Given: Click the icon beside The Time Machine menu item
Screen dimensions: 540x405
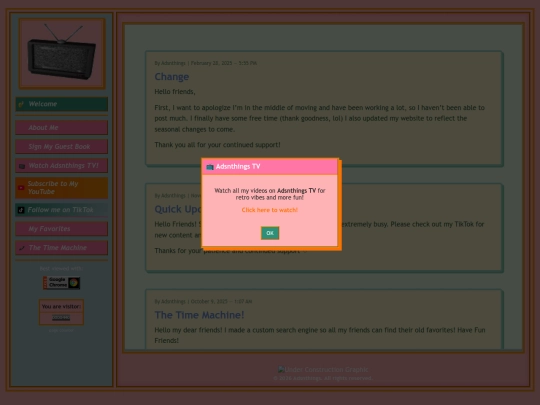Looking at the screenshot, I should point(22,248).
